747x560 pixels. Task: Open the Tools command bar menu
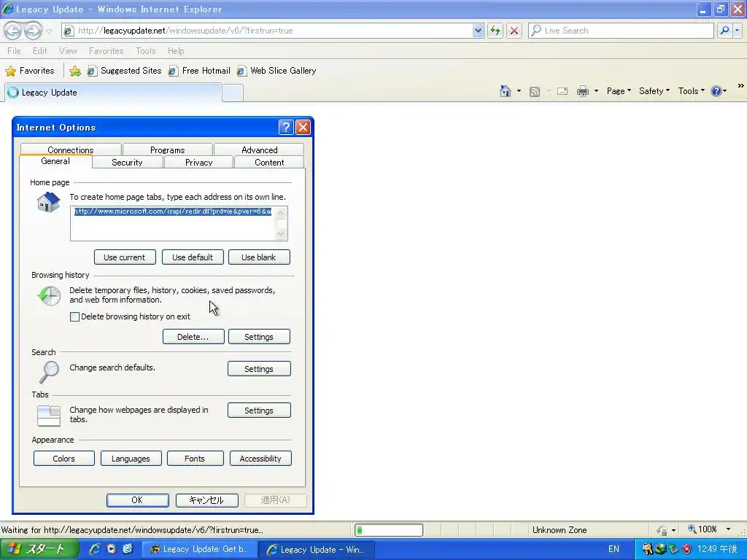coord(692,91)
